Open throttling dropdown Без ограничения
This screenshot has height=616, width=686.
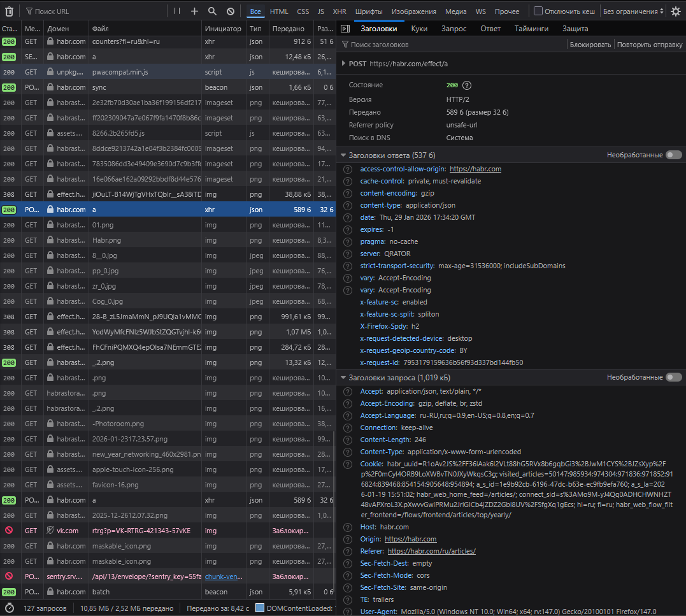tap(632, 11)
